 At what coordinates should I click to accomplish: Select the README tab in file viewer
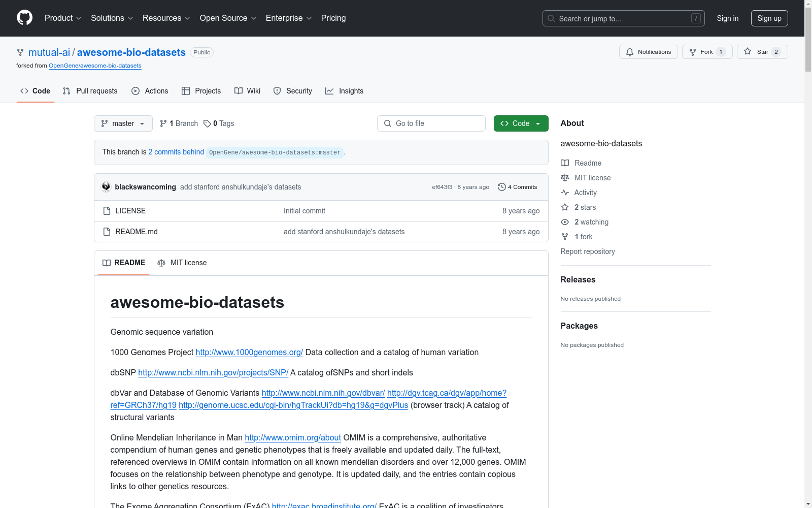124,263
